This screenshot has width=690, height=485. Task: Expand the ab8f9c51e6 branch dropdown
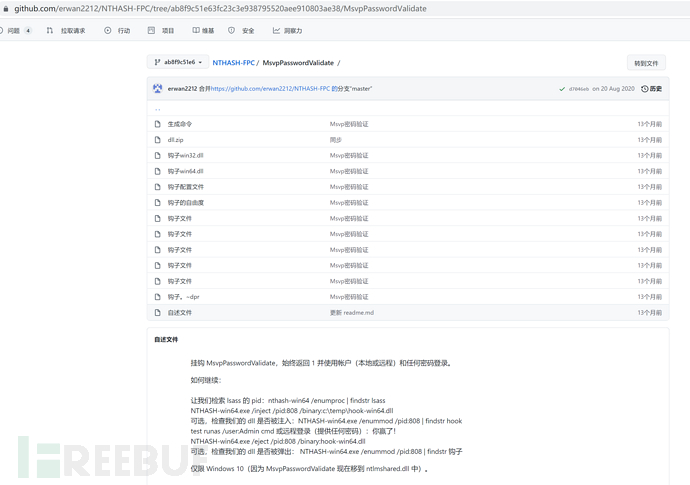(178, 62)
